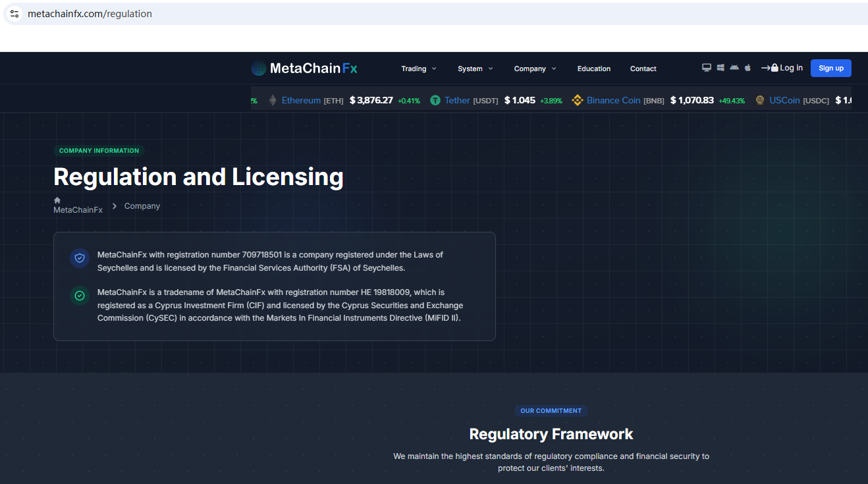Click the Android download icon
This screenshot has width=868, height=484.
coord(734,68)
